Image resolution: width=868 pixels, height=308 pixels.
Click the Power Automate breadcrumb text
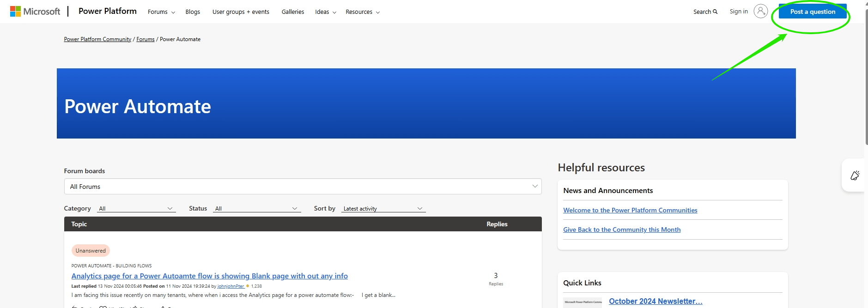[180, 39]
